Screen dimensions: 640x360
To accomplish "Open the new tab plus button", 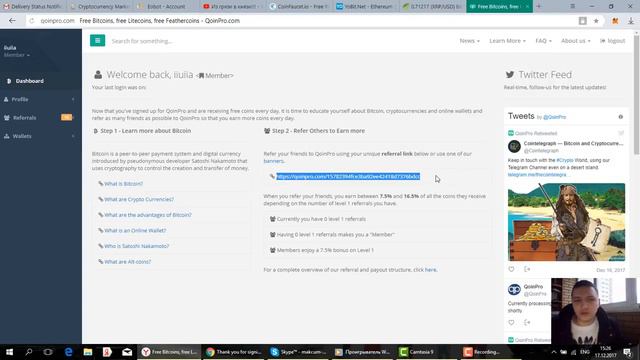I will pyautogui.click(x=539, y=7).
